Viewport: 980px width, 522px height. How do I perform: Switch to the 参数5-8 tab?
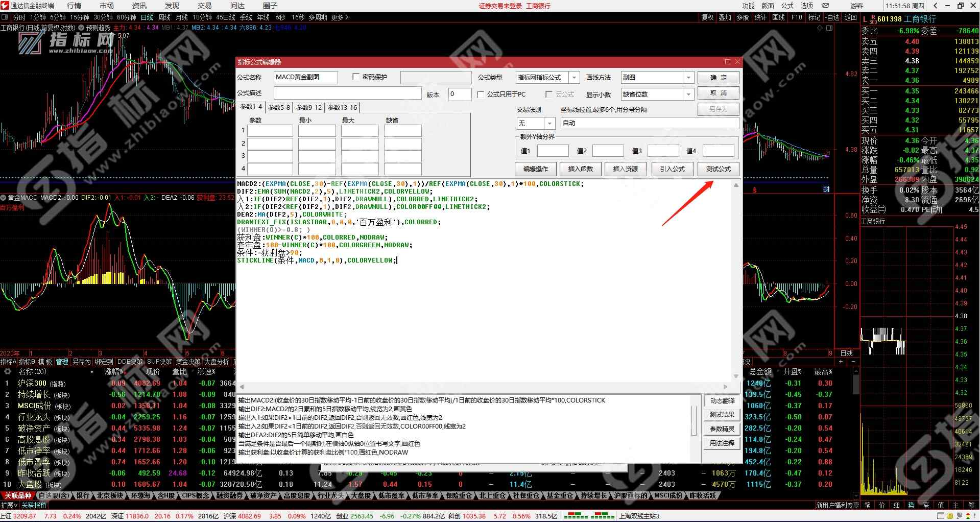[x=279, y=108]
